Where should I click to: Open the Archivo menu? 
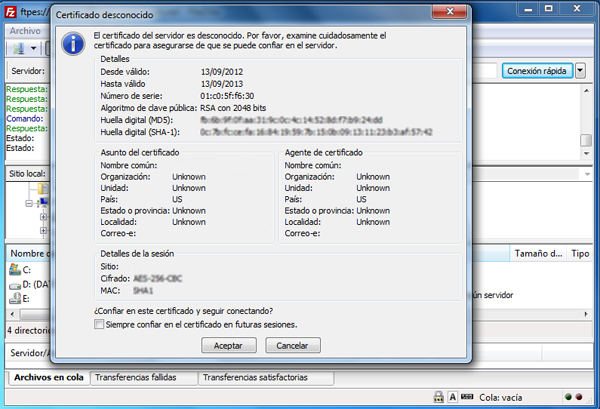25,31
